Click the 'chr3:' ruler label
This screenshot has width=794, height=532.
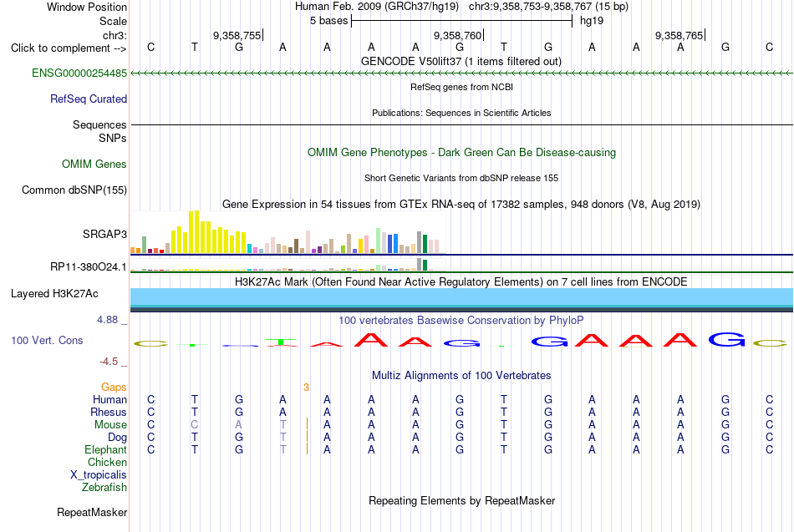[x=115, y=35]
